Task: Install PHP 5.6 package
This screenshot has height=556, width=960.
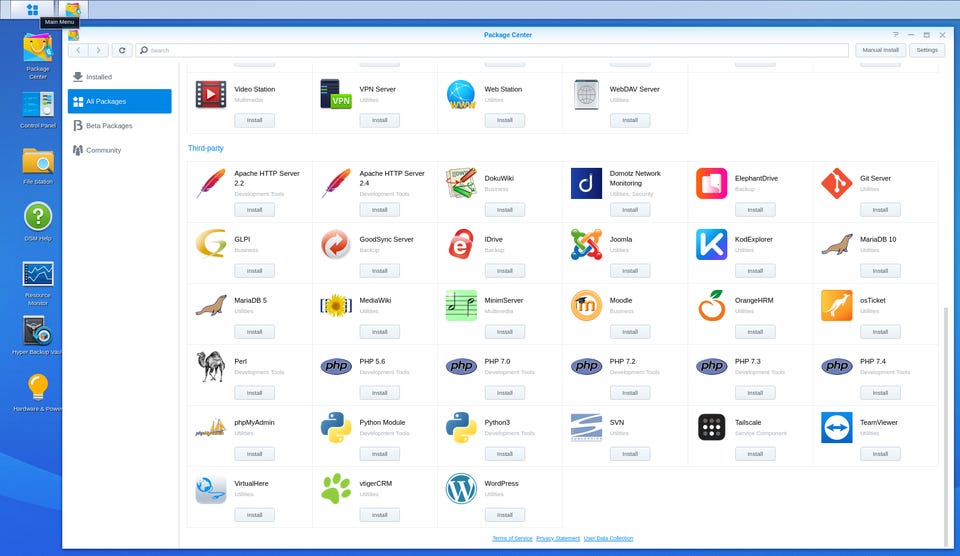Action: click(x=380, y=393)
